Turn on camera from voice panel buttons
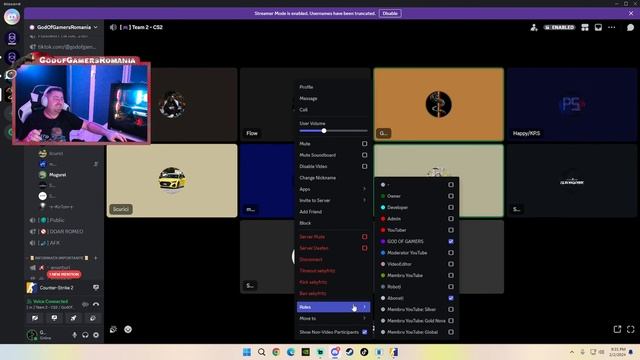This screenshot has height=360, width=640. pos(35,318)
